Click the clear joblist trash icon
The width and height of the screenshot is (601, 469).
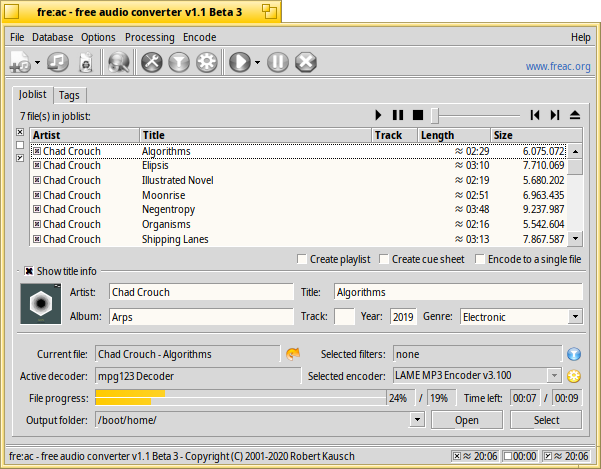click(86, 62)
